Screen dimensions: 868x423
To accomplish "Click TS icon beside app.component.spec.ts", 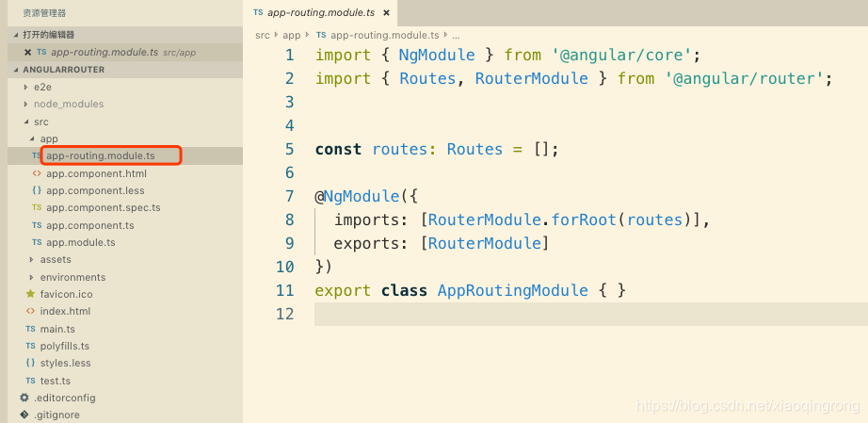I will click(37, 207).
